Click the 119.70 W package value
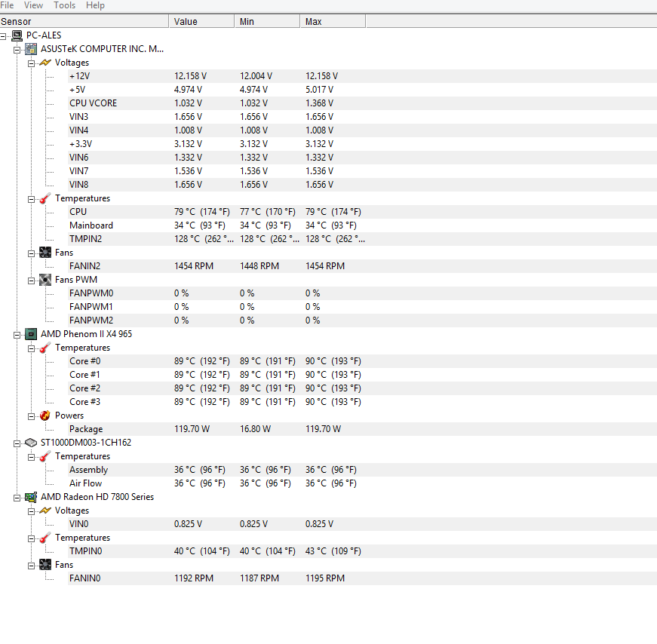Image resolution: width=657 pixels, height=644 pixels. pyautogui.click(x=192, y=429)
